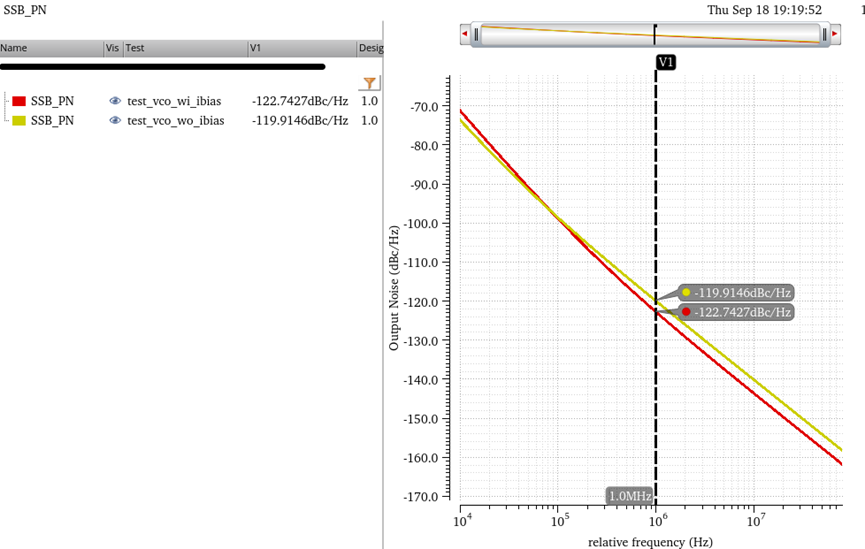Click right red arrow on overview strip

(835, 34)
